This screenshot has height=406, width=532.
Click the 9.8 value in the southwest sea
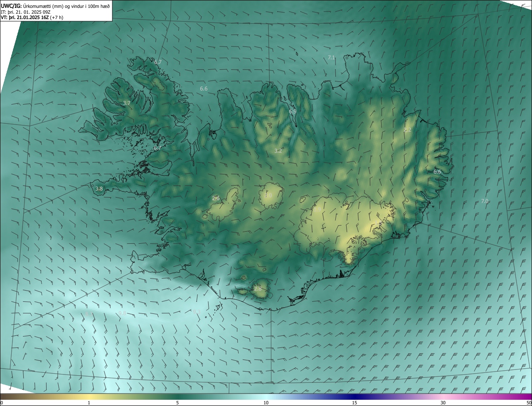click(x=122, y=313)
